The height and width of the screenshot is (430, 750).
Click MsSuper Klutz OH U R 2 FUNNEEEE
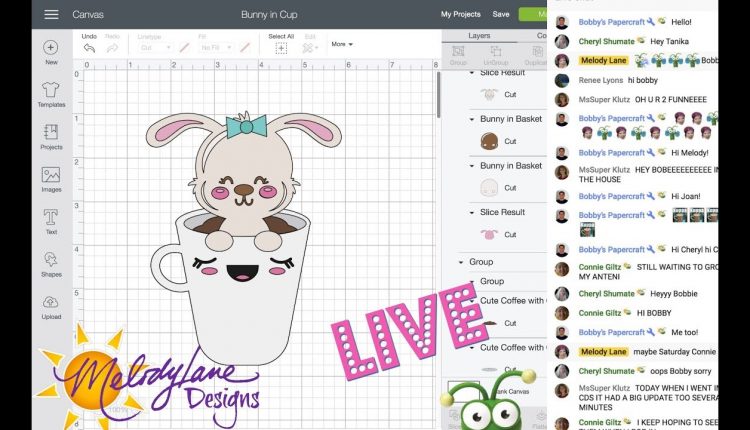tap(671, 99)
